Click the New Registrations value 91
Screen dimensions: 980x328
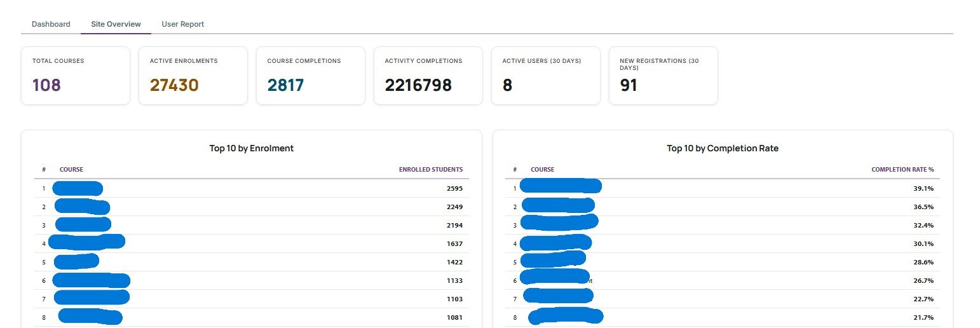(629, 85)
